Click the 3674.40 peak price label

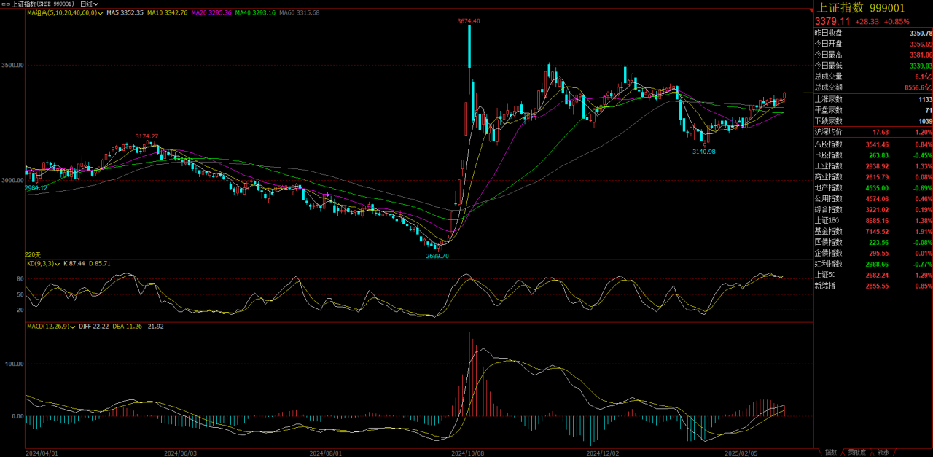[469, 21]
